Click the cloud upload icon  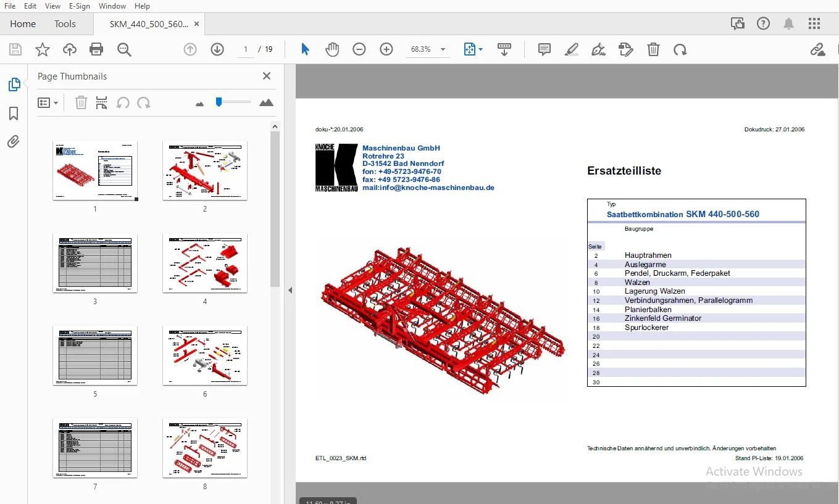[x=70, y=49]
